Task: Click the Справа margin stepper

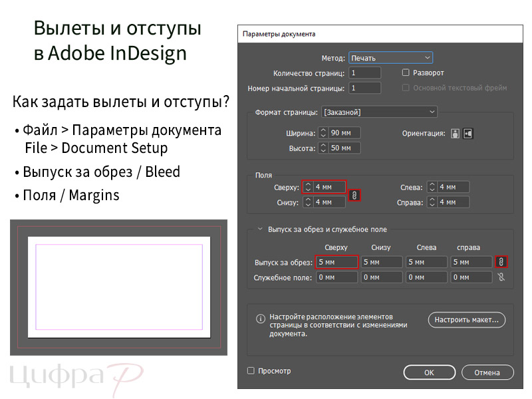Action: (x=432, y=202)
